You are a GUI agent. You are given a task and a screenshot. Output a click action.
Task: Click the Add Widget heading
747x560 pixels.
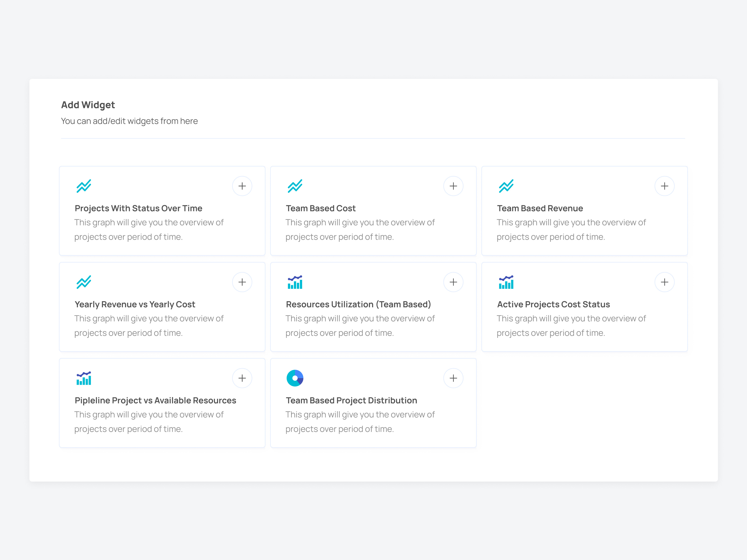click(x=88, y=105)
